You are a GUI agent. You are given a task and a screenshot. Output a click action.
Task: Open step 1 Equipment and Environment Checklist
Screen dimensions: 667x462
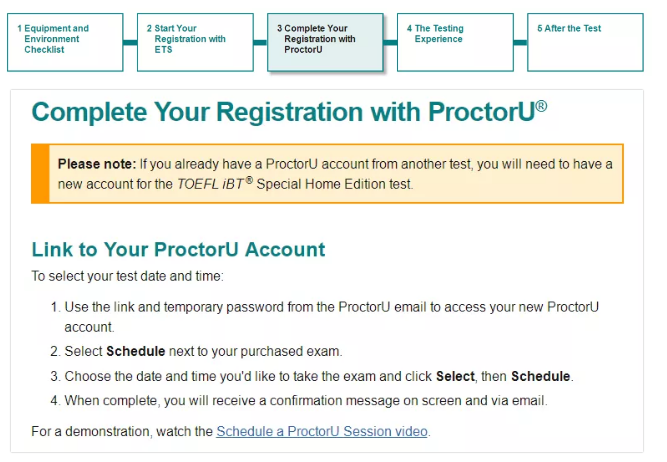pyautogui.click(x=65, y=42)
